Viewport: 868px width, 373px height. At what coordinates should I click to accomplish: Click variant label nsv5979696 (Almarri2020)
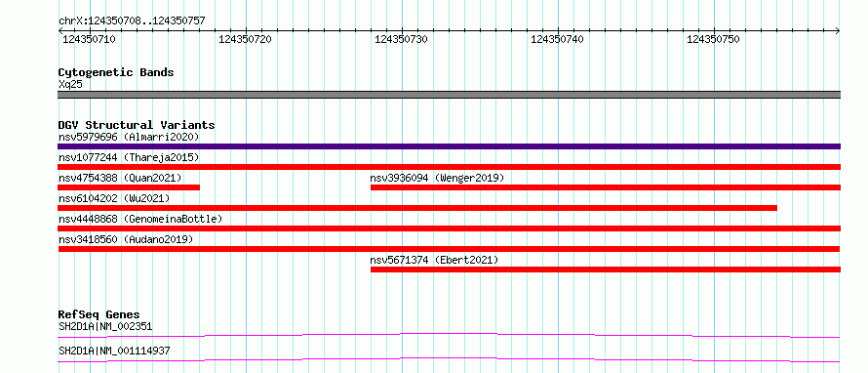pyautogui.click(x=129, y=137)
